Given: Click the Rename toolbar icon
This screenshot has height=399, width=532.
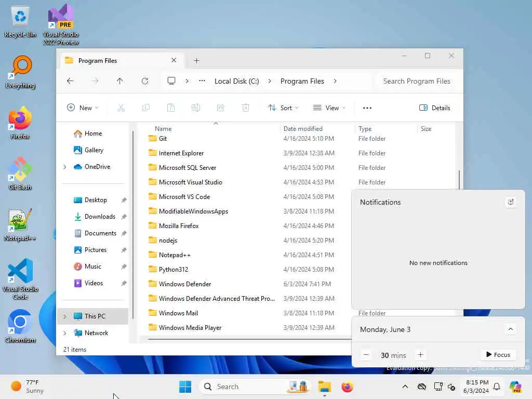Looking at the screenshot, I should [196, 108].
